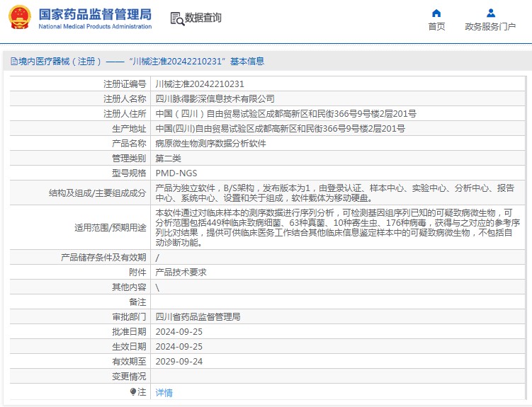This screenshot has width=532, height=407.
Task: Click the 变更情况 label
Action: point(129,377)
